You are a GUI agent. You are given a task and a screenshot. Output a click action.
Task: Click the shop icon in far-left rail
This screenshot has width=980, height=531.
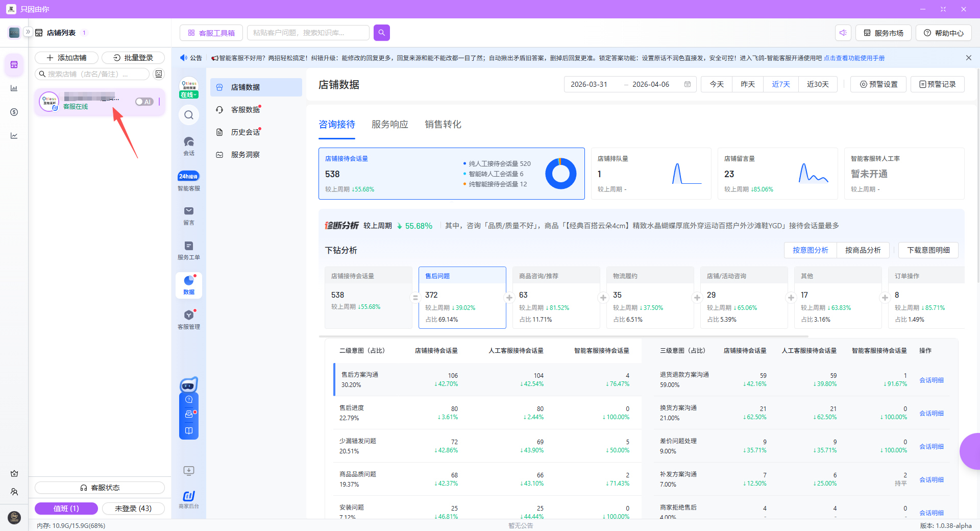[14, 65]
